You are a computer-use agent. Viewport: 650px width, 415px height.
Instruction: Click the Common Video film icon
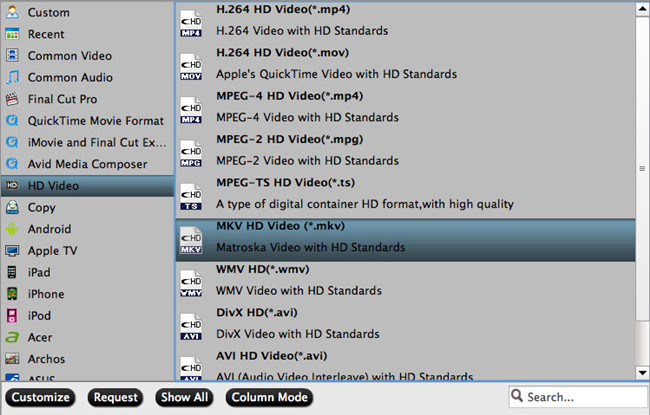coord(12,55)
